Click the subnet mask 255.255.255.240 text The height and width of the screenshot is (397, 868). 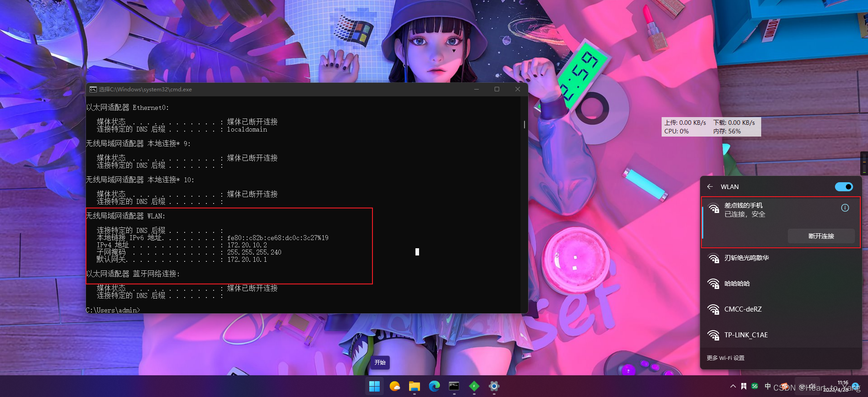(x=254, y=252)
